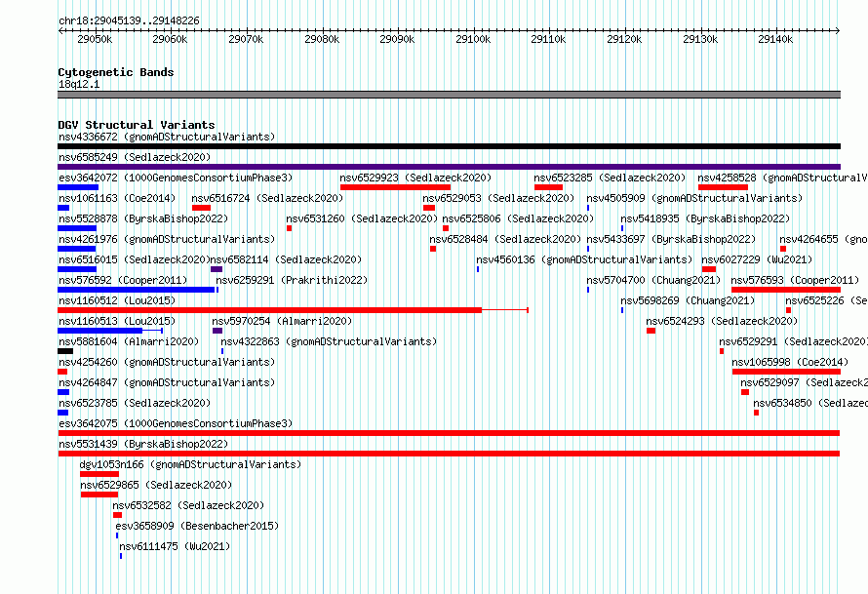Select nsv6027229 (Wu2021) label
The width and height of the screenshot is (868, 594).
tap(757, 259)
